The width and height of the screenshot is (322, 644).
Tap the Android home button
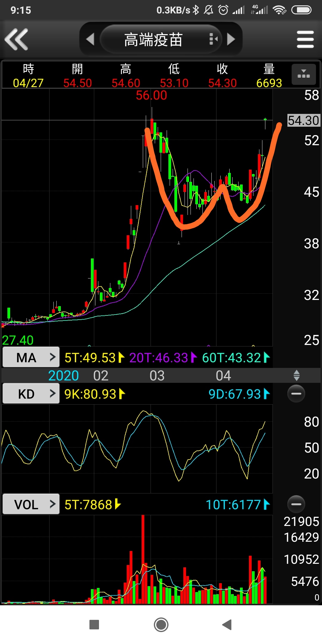pyautogui.click(x=161, y=625)
